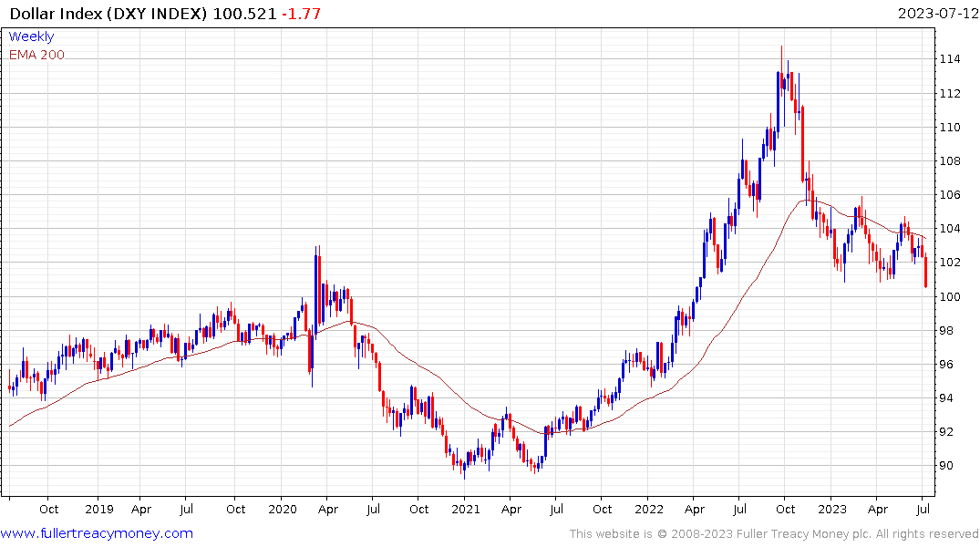Click the 2021 year label on time axis
Viewport: 980px width, 547px height.
(466, 510)
